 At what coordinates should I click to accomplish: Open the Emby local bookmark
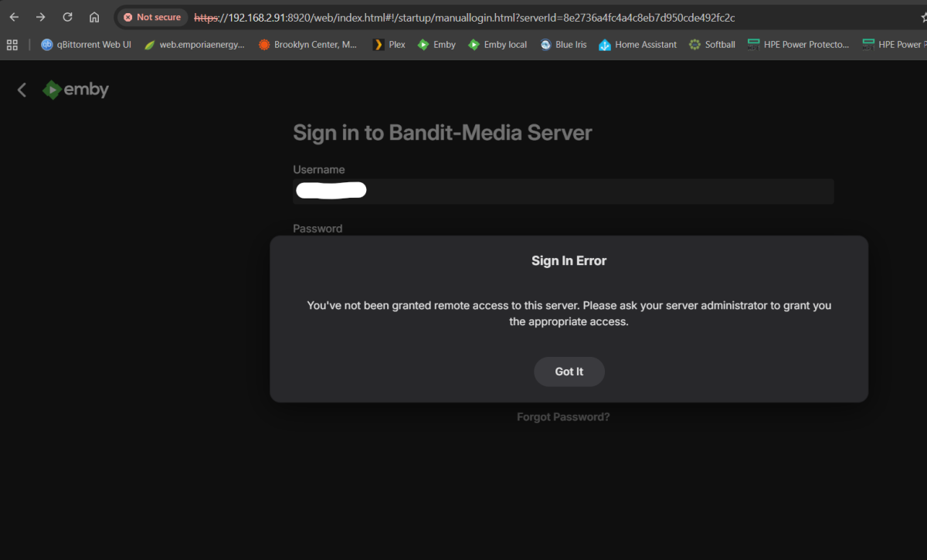[497, 45]
